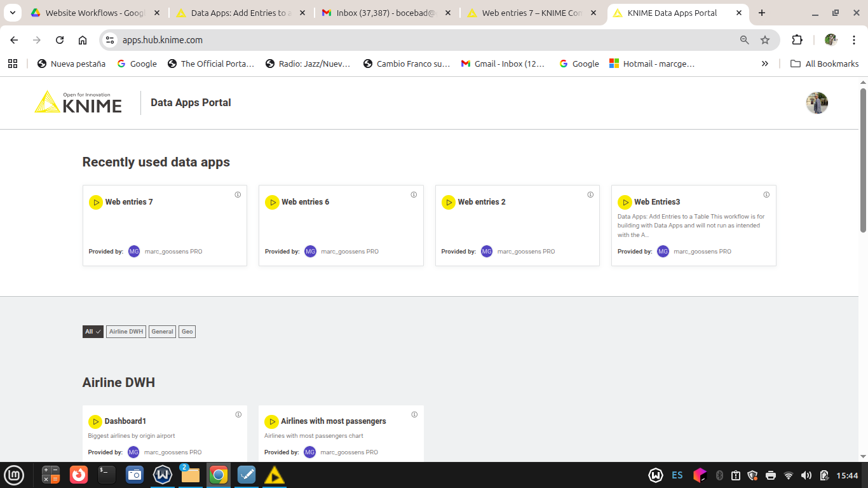Open the Web entries 2 data app
The height and width of the screenshot is (488, 868).
pyautogui.click(x=482, y=202)
